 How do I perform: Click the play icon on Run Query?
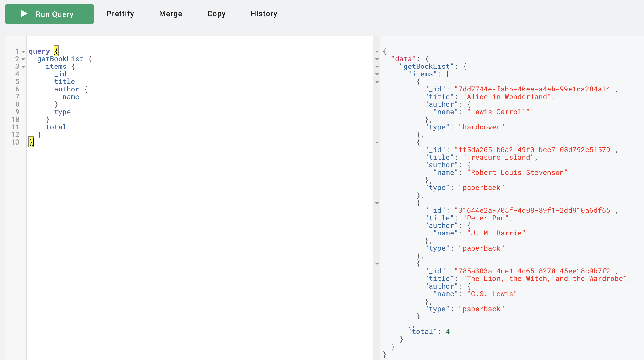24,14
